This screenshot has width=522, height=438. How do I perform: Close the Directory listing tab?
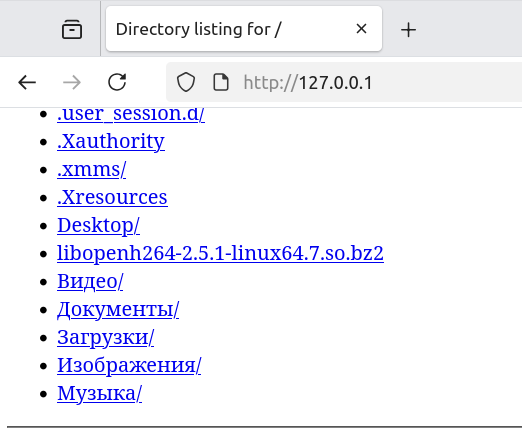coord(361,29)
